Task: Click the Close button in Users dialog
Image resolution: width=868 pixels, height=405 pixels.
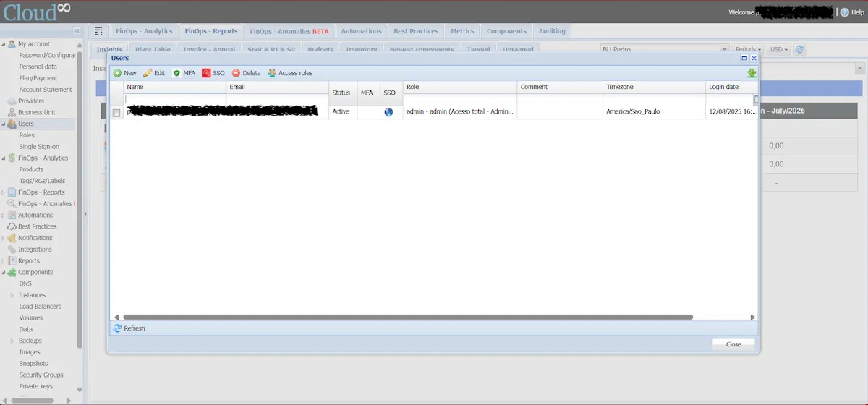Action: tap(733, 344)
